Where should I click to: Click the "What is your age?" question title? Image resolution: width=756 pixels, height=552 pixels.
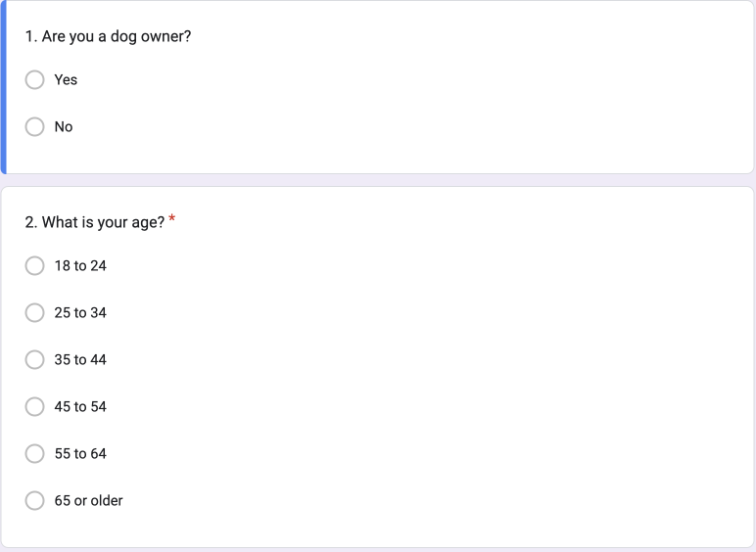[x=94, y=223]
